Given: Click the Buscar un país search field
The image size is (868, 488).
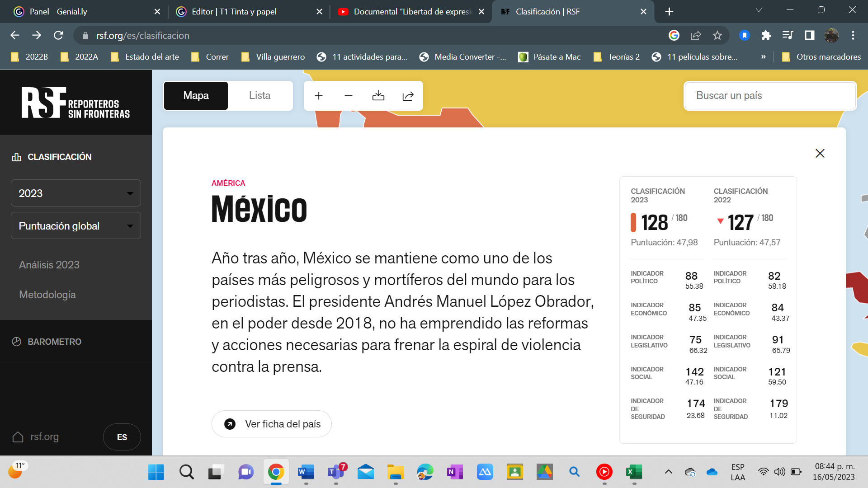Looking at the screenshot, I should click(769, 96).
